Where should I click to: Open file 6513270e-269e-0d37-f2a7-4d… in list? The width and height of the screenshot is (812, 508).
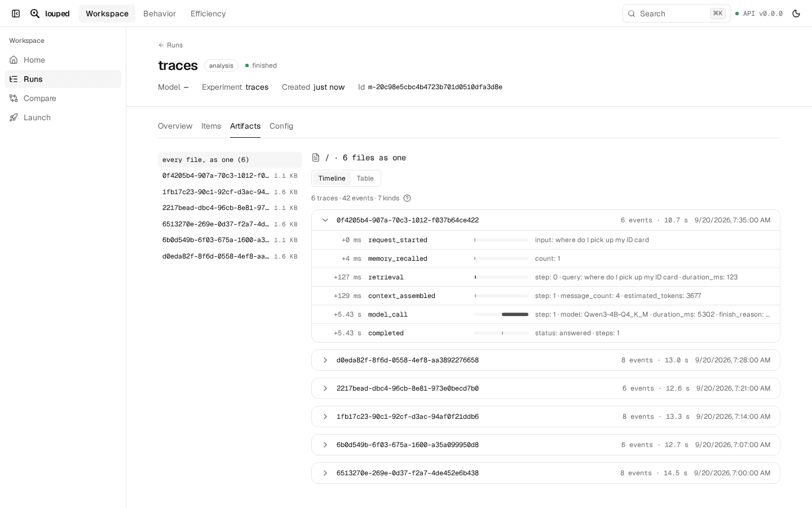point(230,224)
